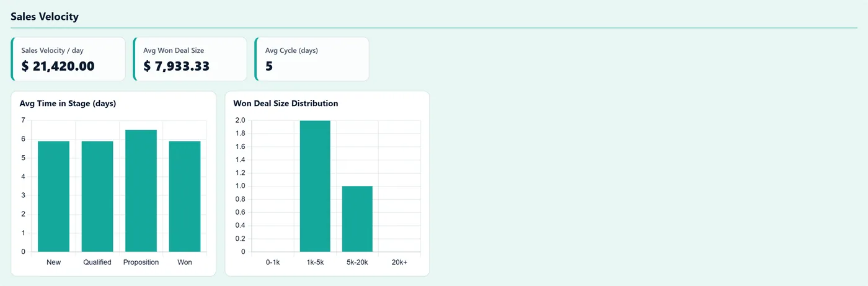The width and height of the screenshot is (868, 286).
Task: Click the 20k+ axis label
Action: point(399,262)
